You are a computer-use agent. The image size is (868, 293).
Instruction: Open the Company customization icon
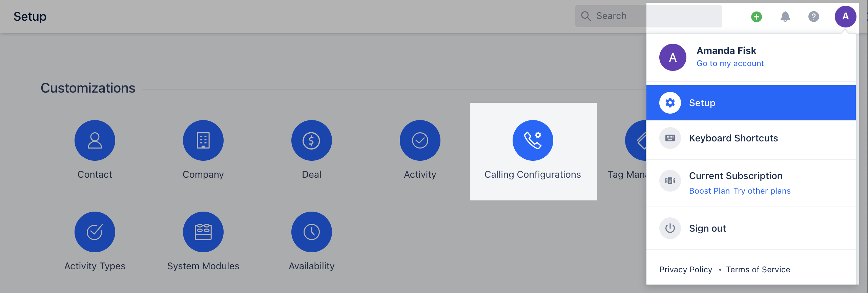point(203,140)
